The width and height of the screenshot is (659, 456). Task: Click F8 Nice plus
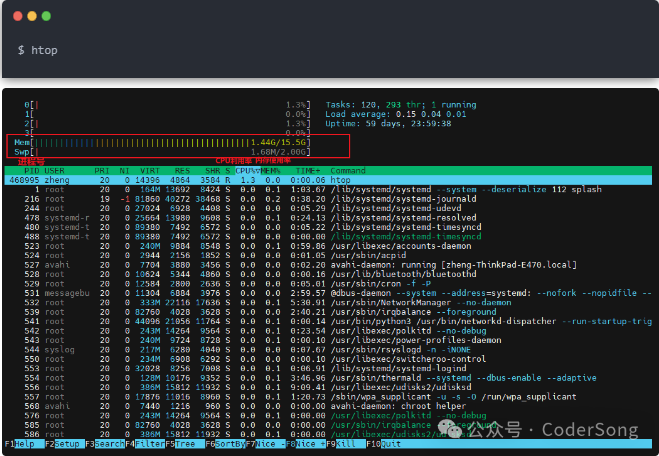click(306, 444)
